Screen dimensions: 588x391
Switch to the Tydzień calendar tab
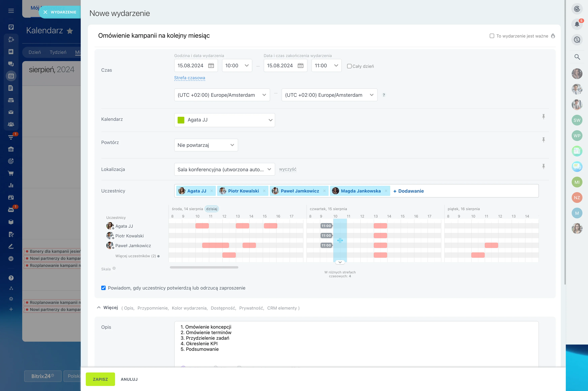pyautogui.click(x=58, y=52)
